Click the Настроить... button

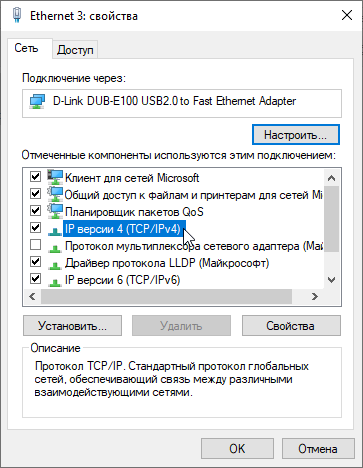point(296,135)
